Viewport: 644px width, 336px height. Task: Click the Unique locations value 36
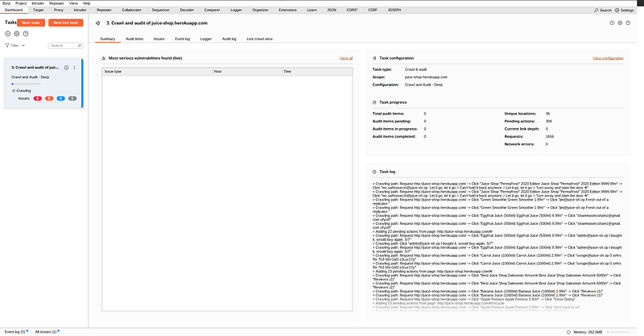coord(547,114)
